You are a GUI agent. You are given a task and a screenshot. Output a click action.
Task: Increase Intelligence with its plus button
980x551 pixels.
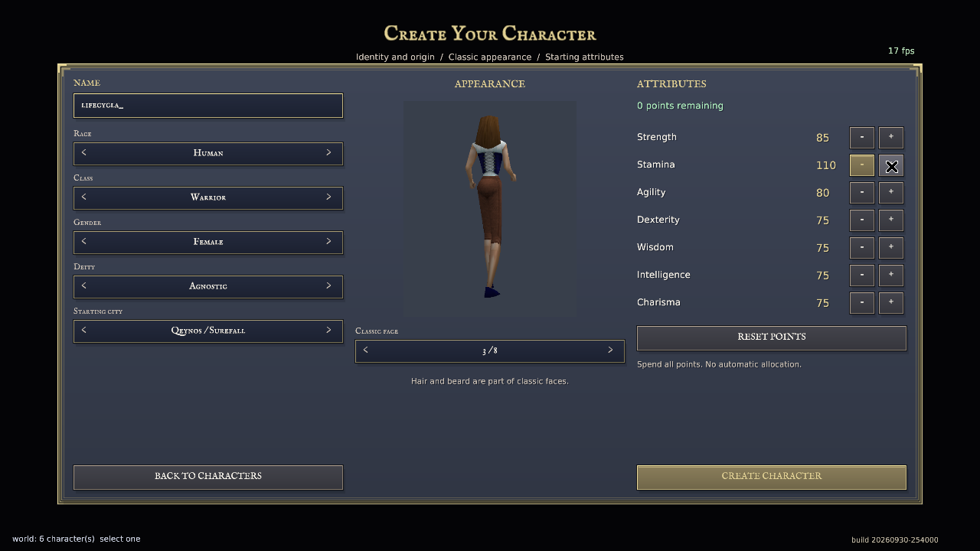[891, 275]
